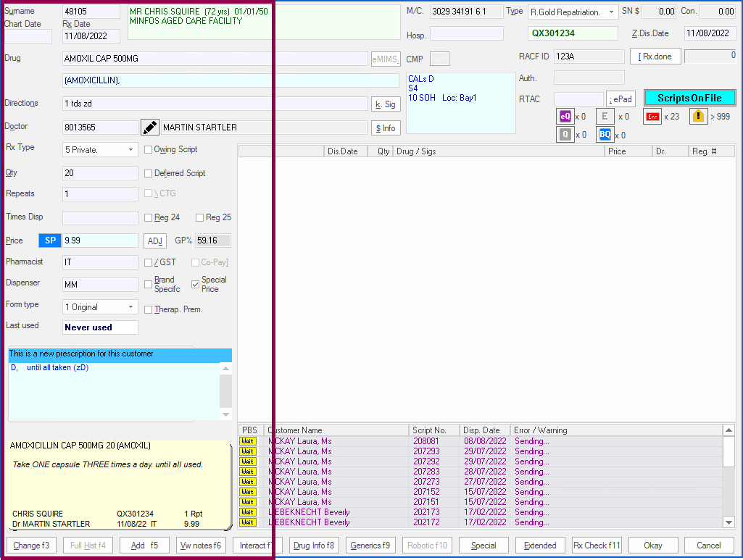Click into the Qty input field
The width and height of the screenshot is (743, 560).
point(100,174)
